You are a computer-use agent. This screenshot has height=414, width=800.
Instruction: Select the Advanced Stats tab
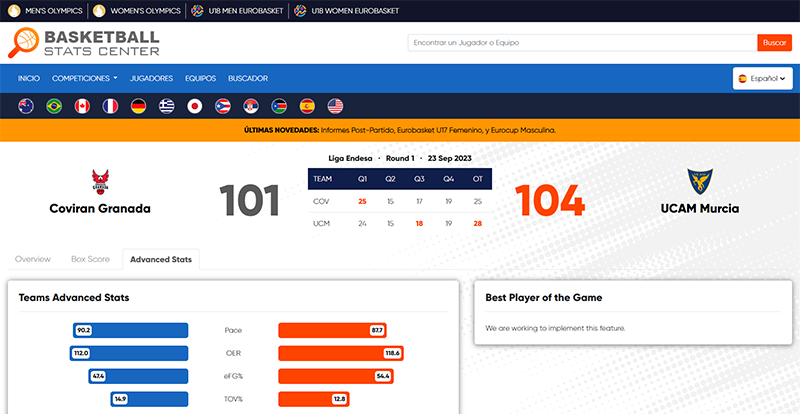pyautogui.click(x=161, y=259)
